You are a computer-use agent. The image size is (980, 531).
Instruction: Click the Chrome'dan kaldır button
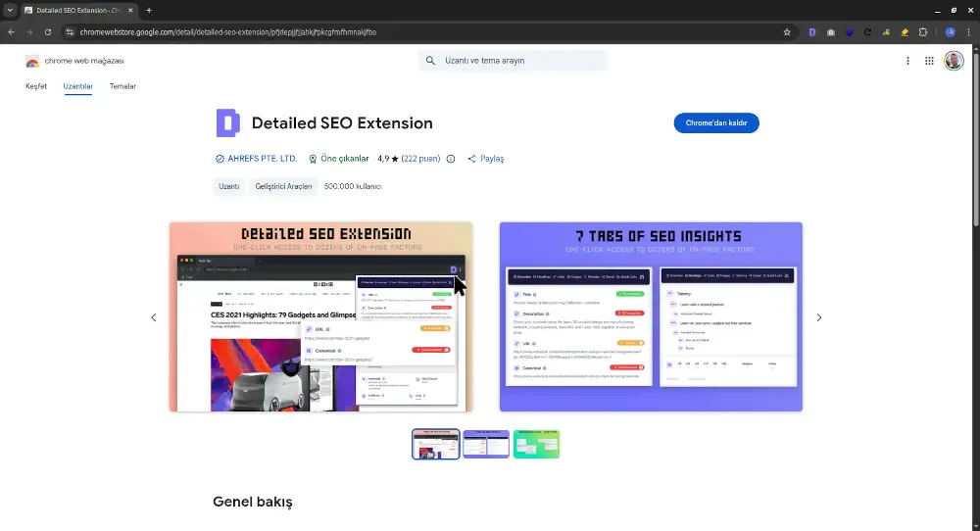[x=716, y=123]
